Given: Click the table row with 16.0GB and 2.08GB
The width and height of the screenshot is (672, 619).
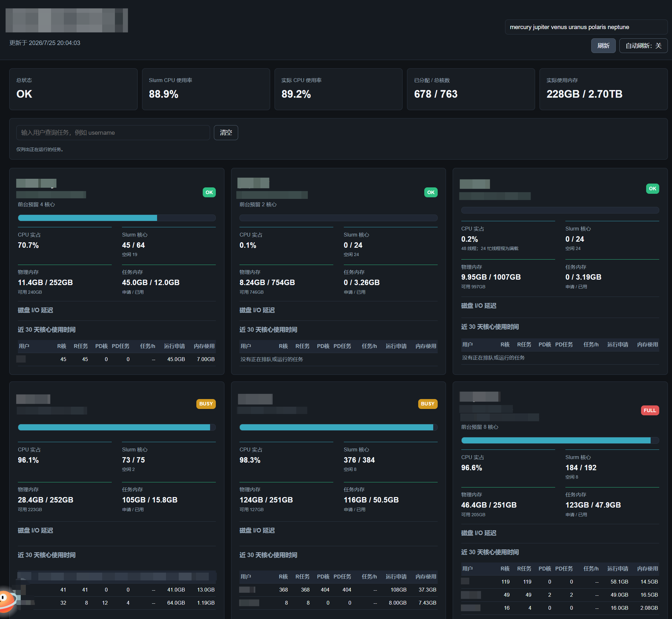Looking at the screenshot, I should (560, 608).
